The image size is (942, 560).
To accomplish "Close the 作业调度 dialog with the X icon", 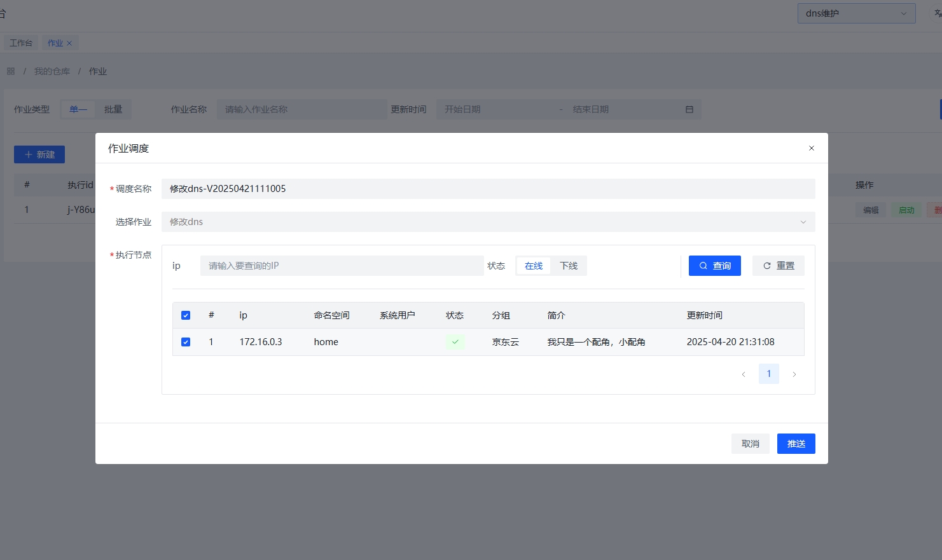I will point(811,148).
